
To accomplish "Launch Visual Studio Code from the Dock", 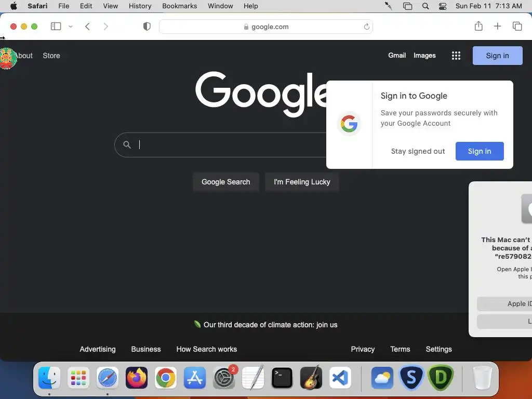I will (340, 378).
